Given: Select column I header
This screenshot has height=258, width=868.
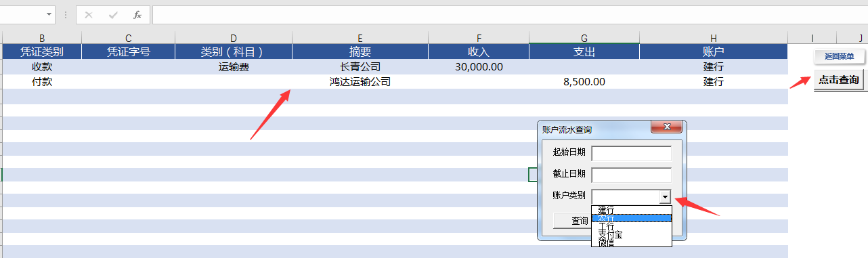Looking at the screenshot, I should point(812,38).
